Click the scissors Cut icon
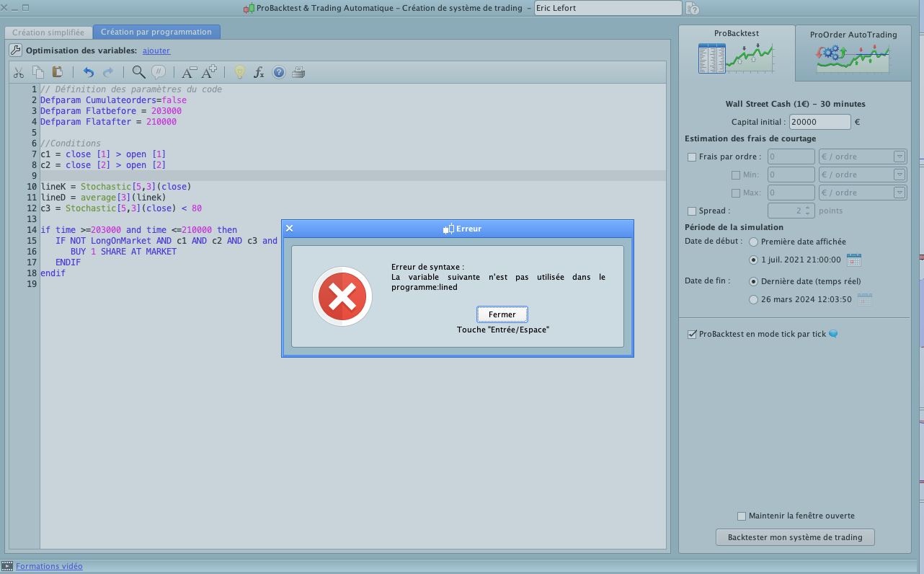Screen dimensions: 924x574 19,72
